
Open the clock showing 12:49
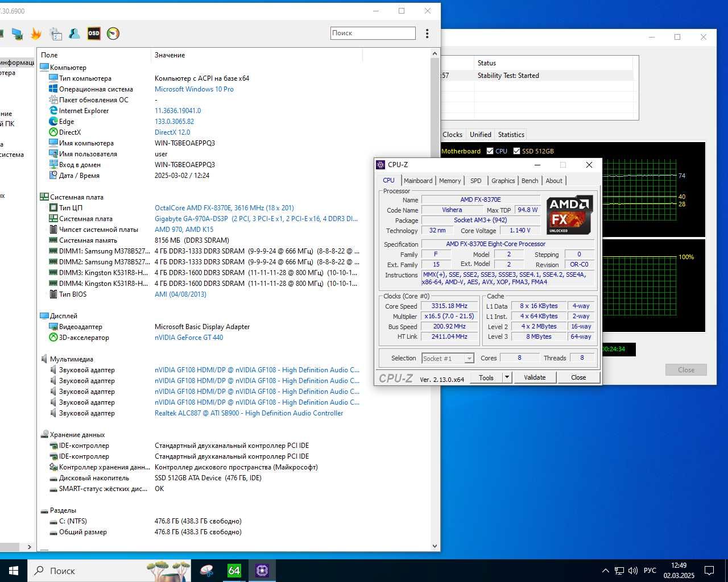[679, 571]
